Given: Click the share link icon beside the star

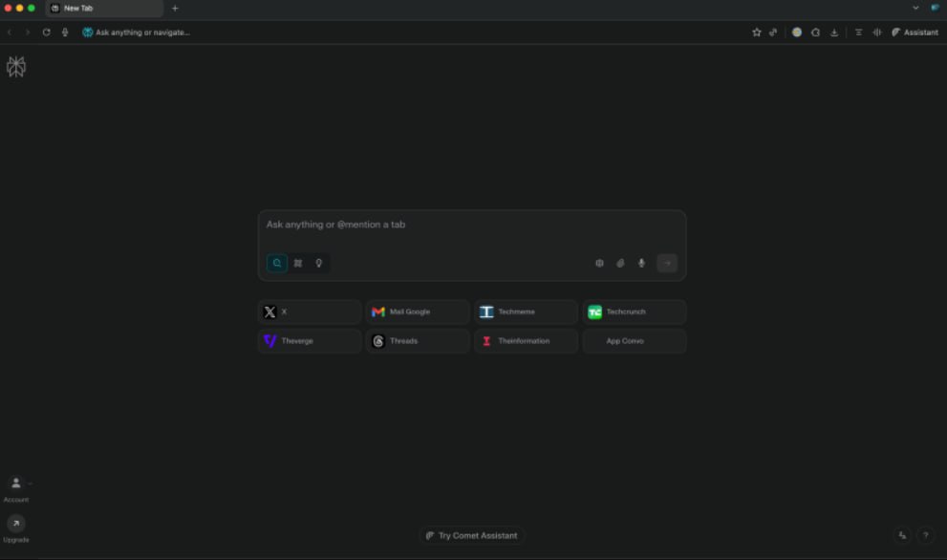Looking at the screenshot, I should (773, 32).
